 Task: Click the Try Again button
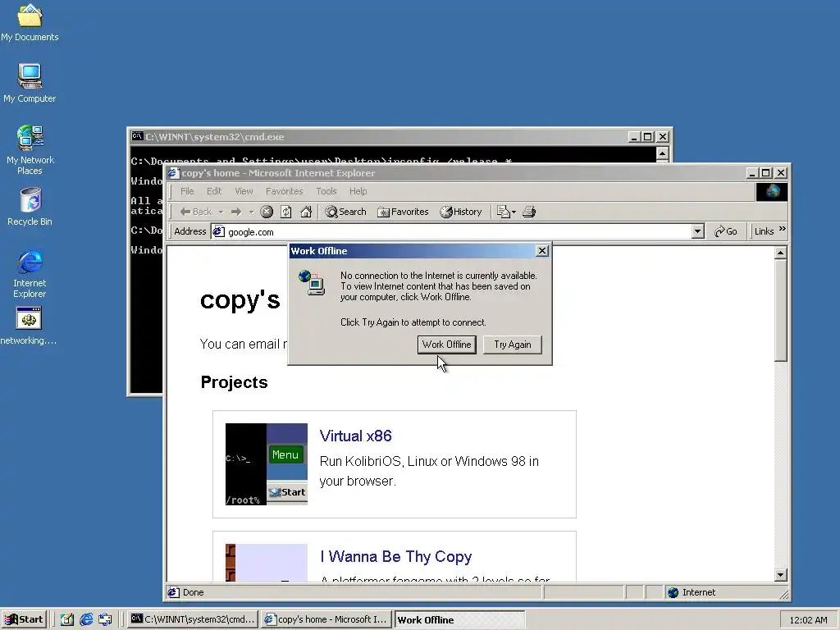pos(512,345)
